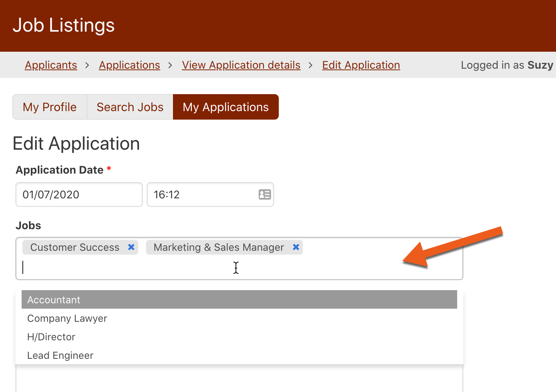Screen dimensions: 556x392
Task: Click the Edit Application breadcrumb link
Action: [361, 65]
